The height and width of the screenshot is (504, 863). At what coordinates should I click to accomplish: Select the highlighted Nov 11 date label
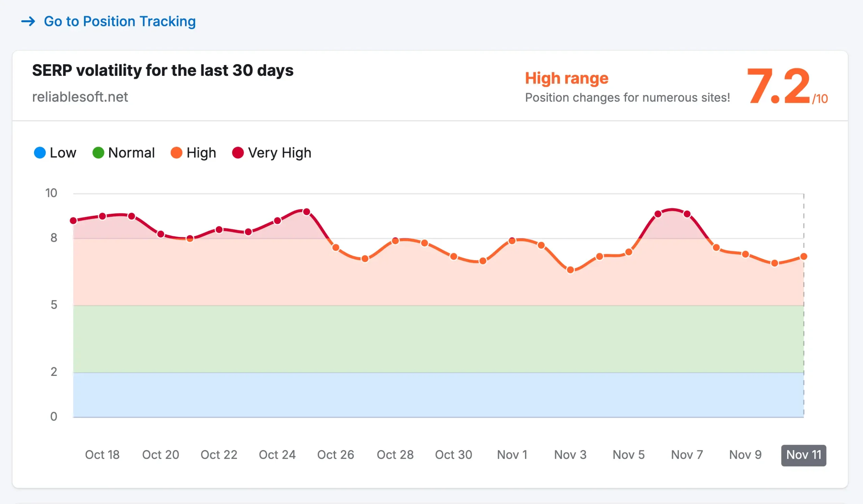(x=803, y=455)
